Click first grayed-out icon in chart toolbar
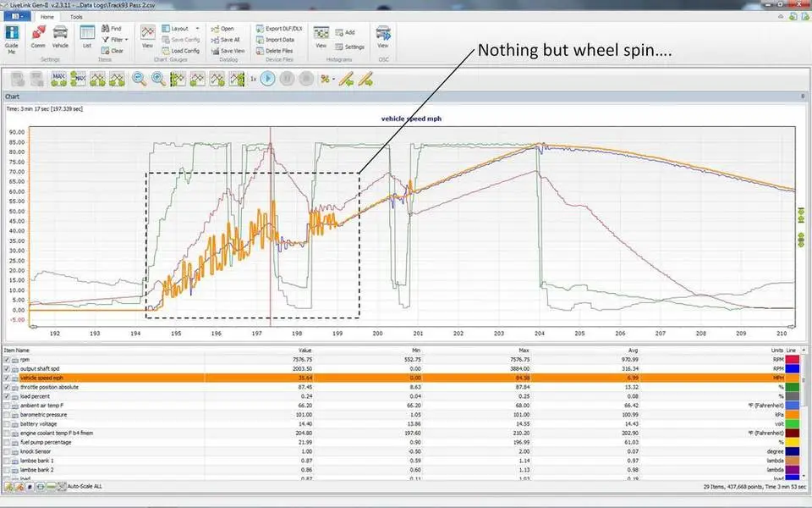Image resolution: width=812 pixels, height=508 pixels. point(18,79)
